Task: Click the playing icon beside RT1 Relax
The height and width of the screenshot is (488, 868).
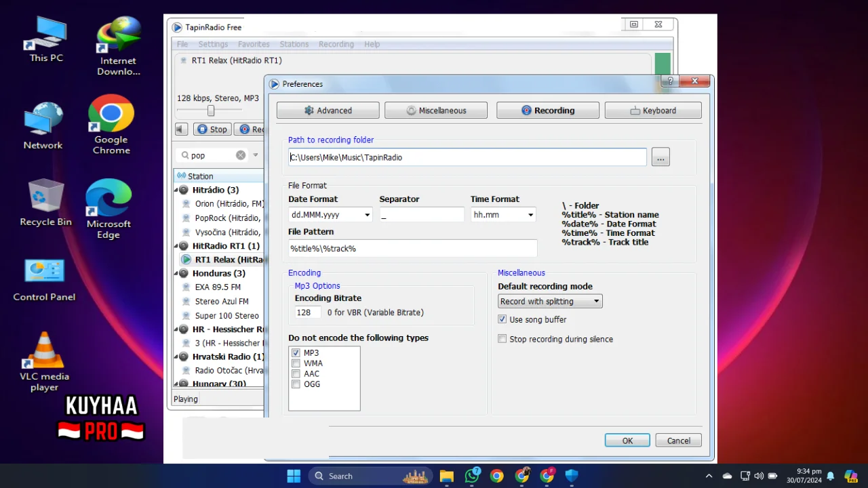Action: 186,260
